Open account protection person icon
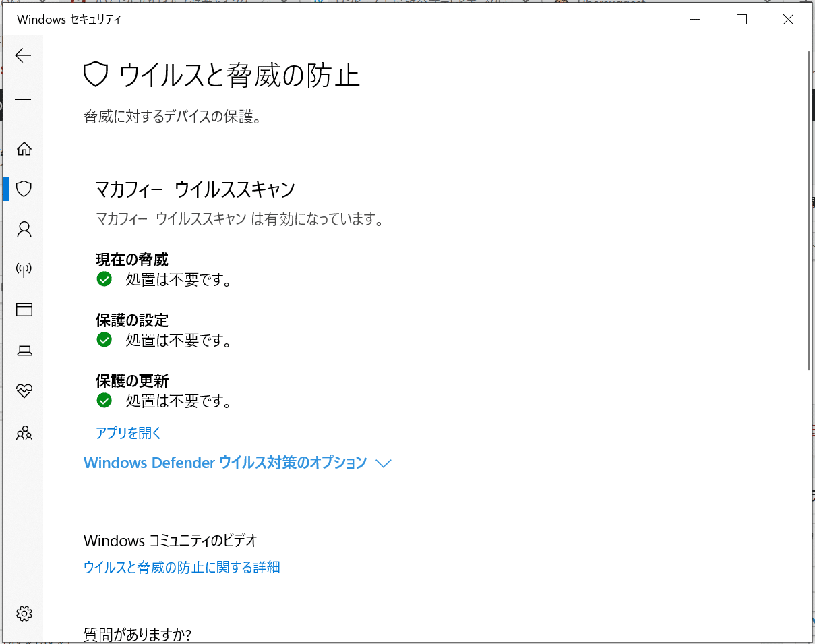The width and height of the screenshot is (815, 644). tap(24, 230)
